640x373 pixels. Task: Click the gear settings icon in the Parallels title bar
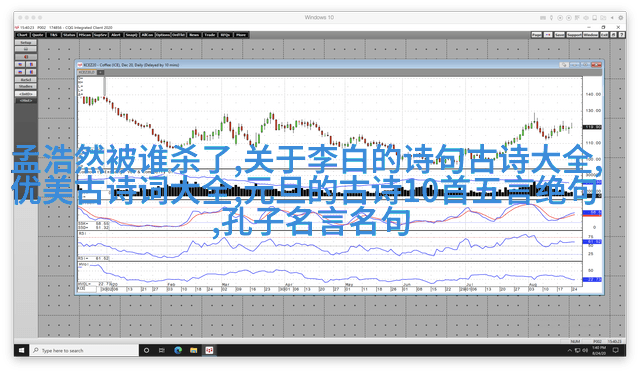(620, 18)
